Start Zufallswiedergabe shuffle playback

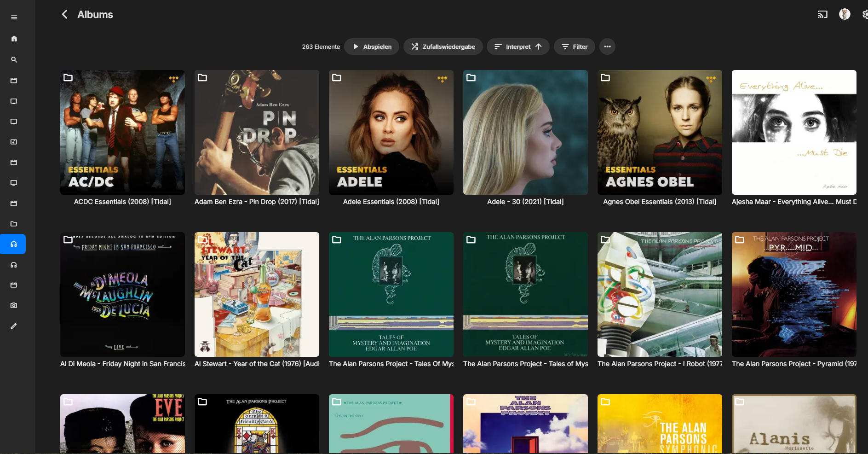coord(443,47)
